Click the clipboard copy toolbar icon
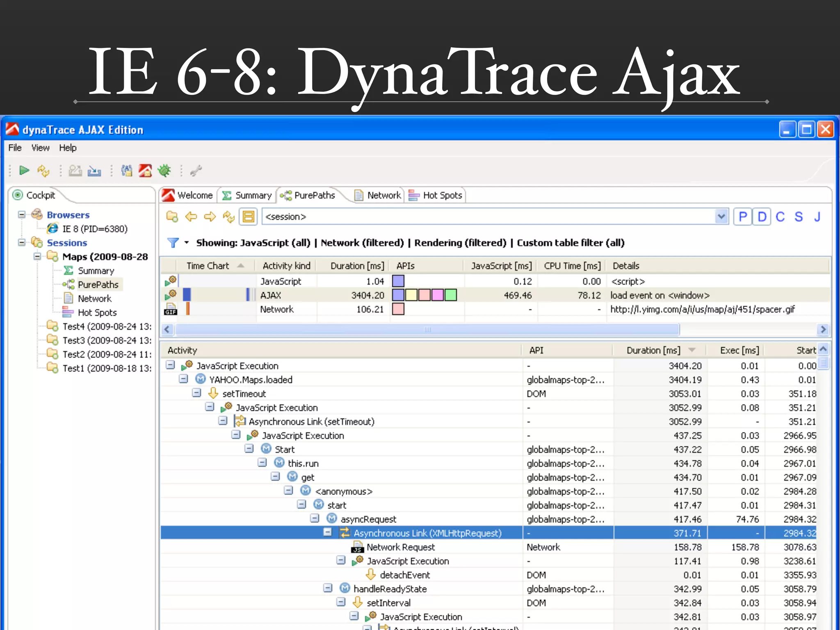Image resolution: width=840 pixels, height=630 pixels. [x=127, y=170]
